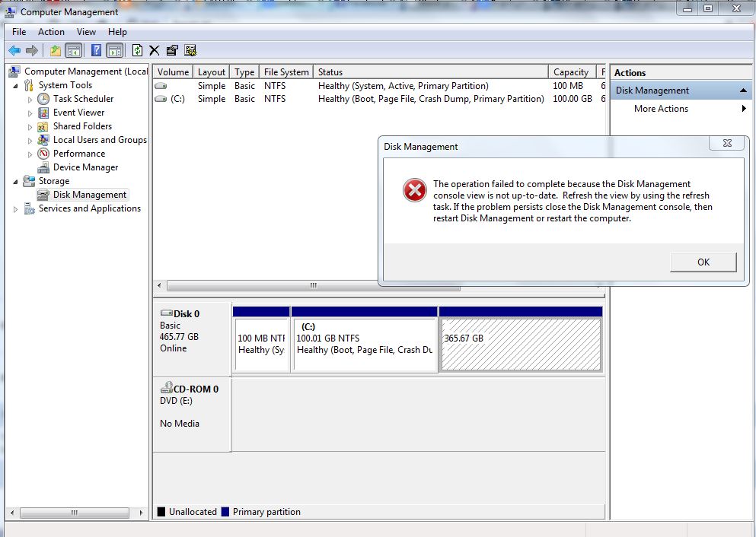Click the black X Delete toolbar icon
The image size is (756, 537).
[x=155, y=50]
